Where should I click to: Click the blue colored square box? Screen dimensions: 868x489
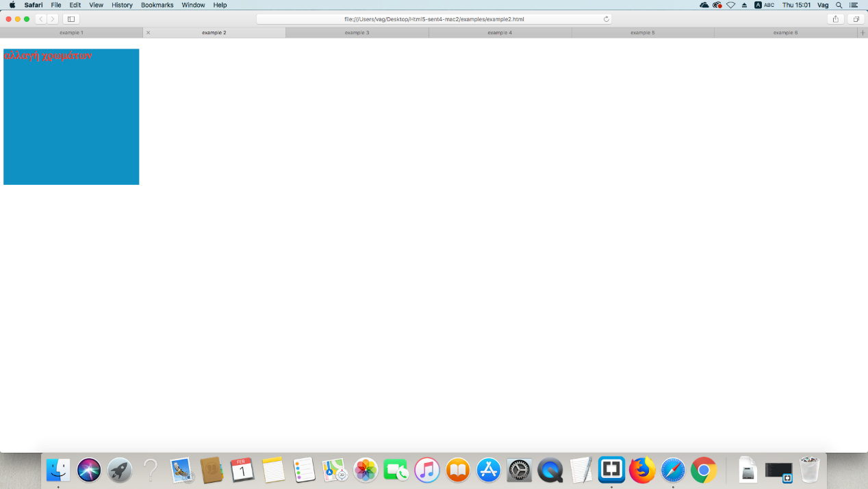71,123
